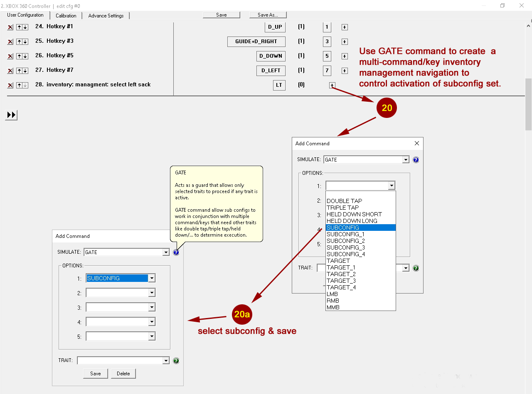Click the plus icon next to Hotkey #3

point(345,42)
